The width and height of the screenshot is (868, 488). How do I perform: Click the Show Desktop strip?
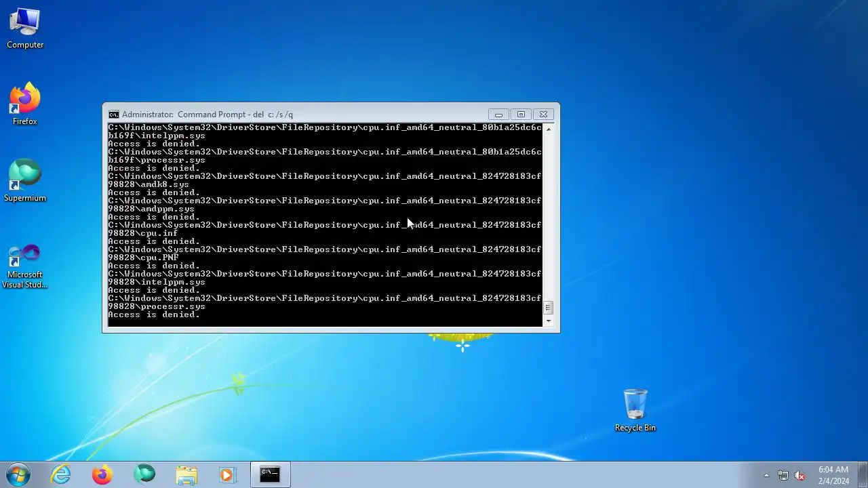click(863, 474)
